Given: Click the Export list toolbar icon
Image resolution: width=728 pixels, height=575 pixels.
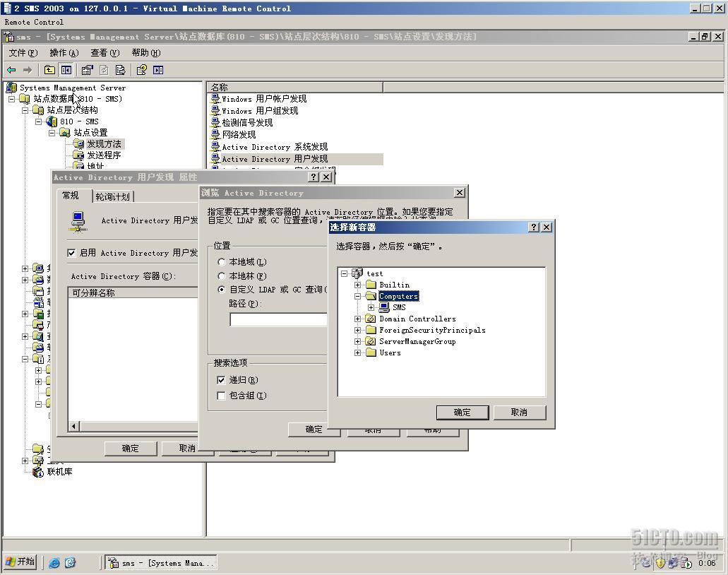Looking at the screenshot, I should pos(120,70).
